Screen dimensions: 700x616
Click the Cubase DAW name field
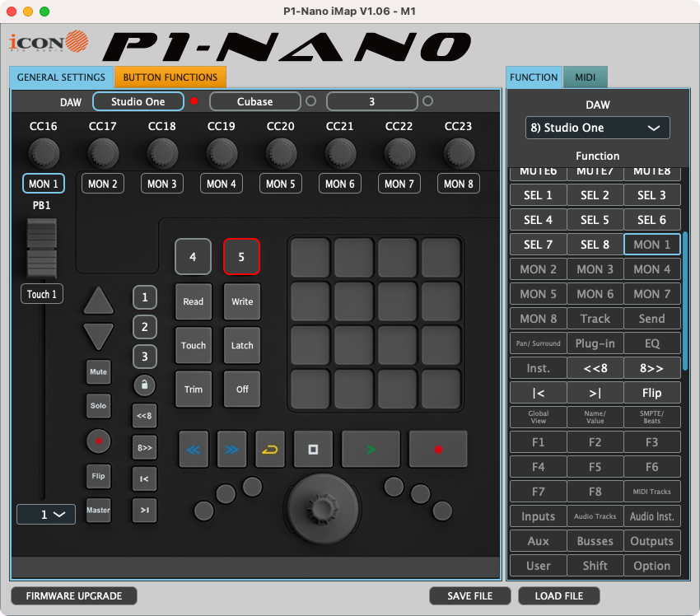(x=255, y=101)
